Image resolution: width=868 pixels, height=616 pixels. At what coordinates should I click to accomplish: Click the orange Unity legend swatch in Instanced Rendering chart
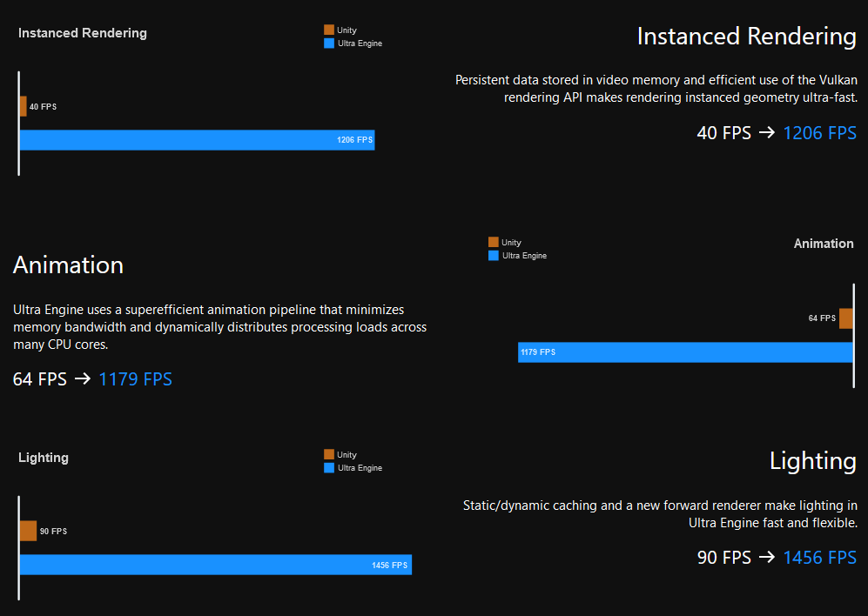click(329, 30)
